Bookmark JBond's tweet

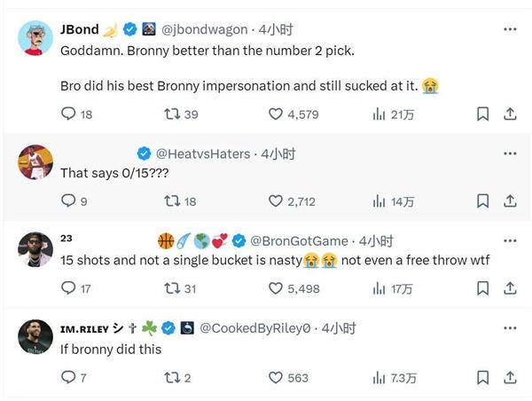pyautogui.click(x=482, y=114)
